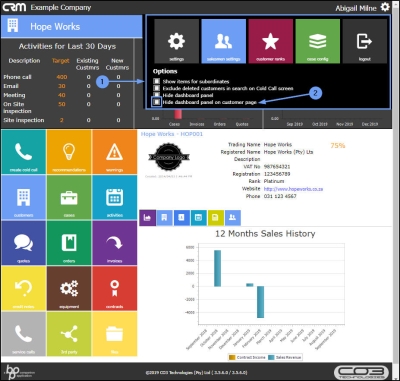This screenshot has width=400, height=381.
Task: Open the orders tile
Action: tap(69, 243)
